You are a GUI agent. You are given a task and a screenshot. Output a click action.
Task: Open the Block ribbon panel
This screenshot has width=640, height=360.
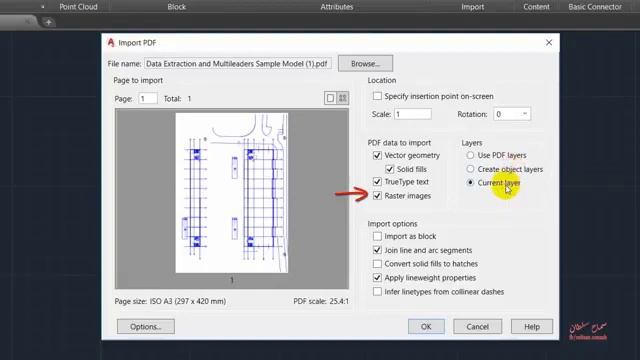pos(176,7)
